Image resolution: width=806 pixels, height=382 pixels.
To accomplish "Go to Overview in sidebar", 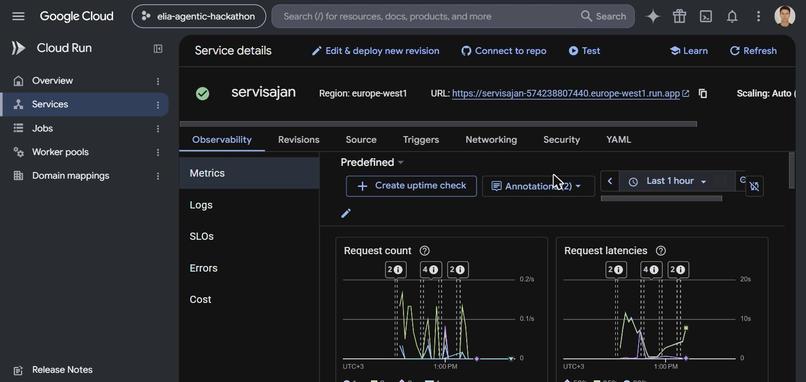I will (x=52, y=81).
